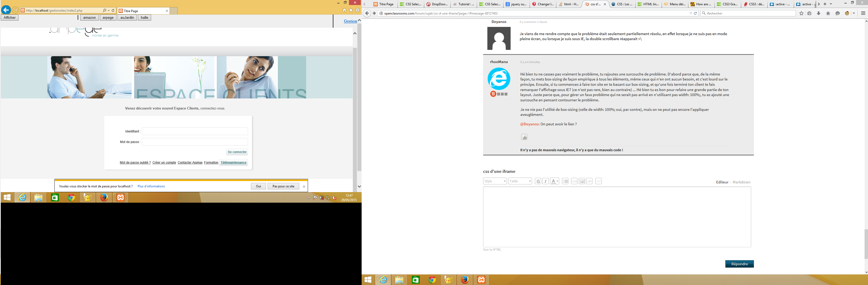The width and height of the screenshot is (868, 285).
Task: Apply italic formatting in the forum editor
Action: pyautogui.click(x=545, y=181)
